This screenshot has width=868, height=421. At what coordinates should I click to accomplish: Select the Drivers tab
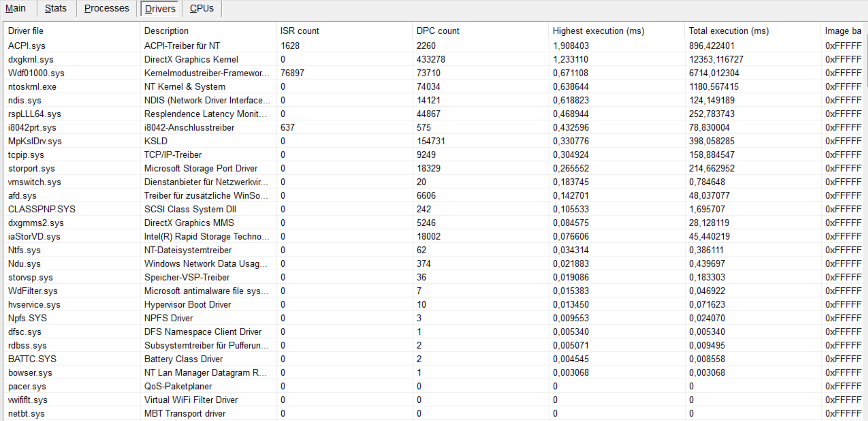click(160, 9)
